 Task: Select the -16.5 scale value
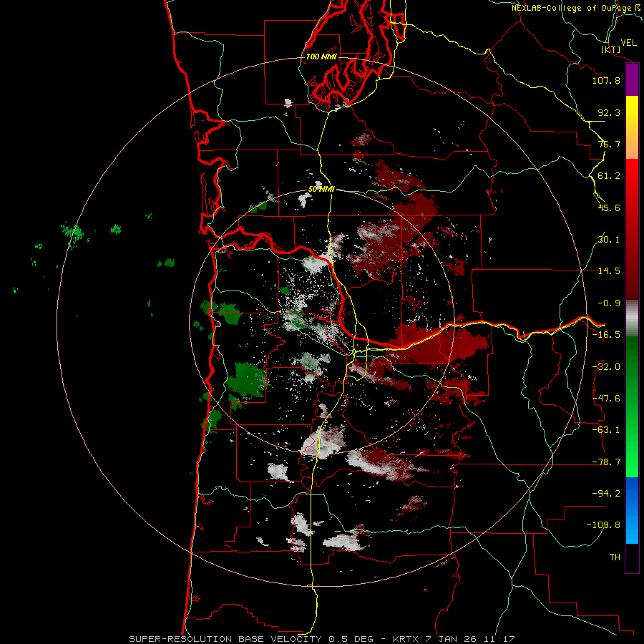[606, 335]
